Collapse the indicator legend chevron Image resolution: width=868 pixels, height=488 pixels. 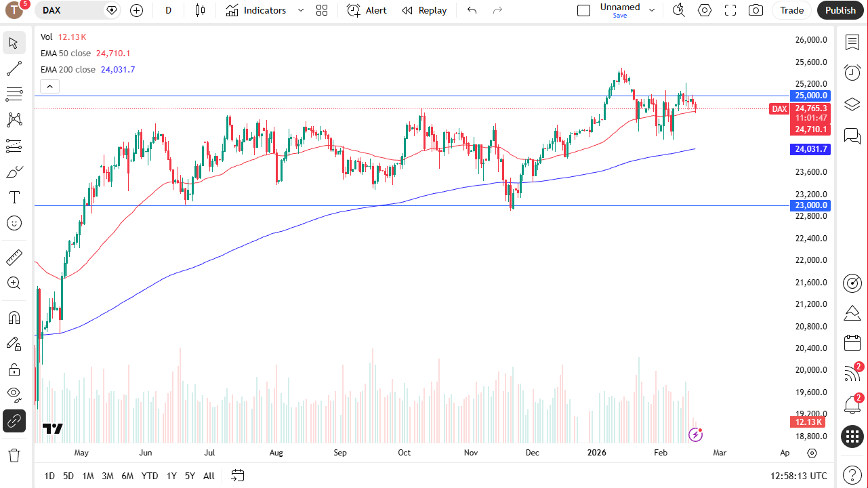[50, 86]
